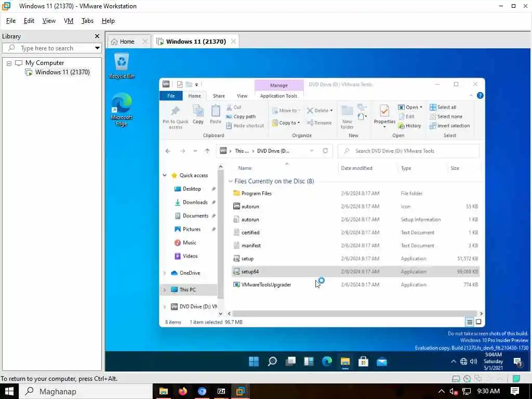Click the Copy path command
Screen dimensions: 532x399
coord(241,117)
